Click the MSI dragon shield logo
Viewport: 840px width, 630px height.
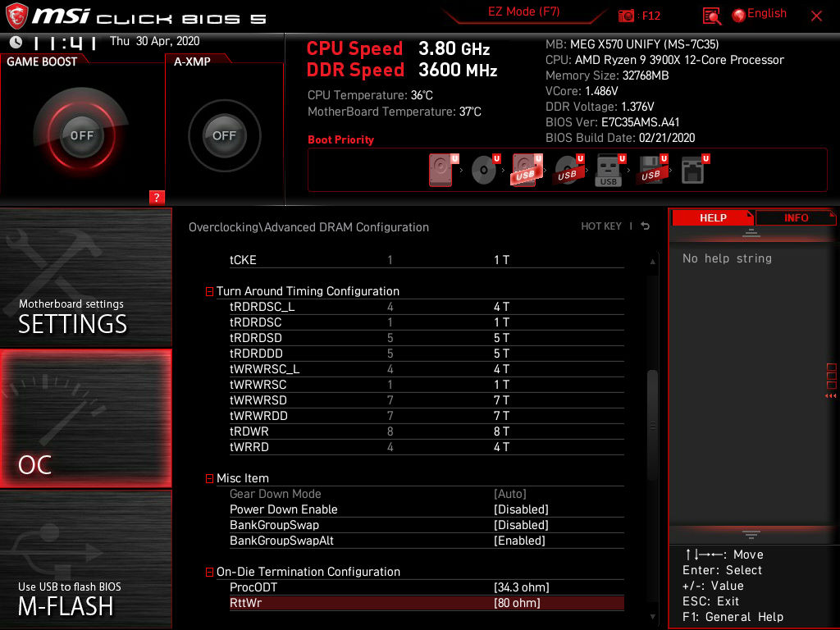tap(16, 16)
